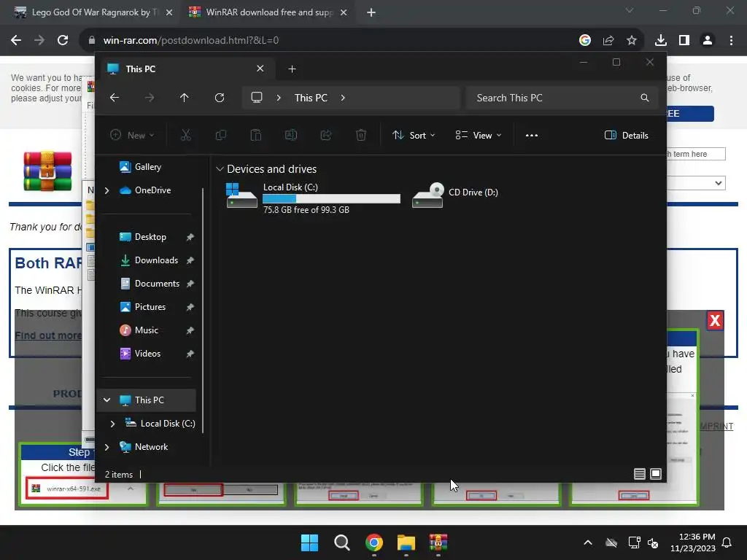Click the Chrome share page icon
This screenshot has width=747, height=560.
click(608, 40)
